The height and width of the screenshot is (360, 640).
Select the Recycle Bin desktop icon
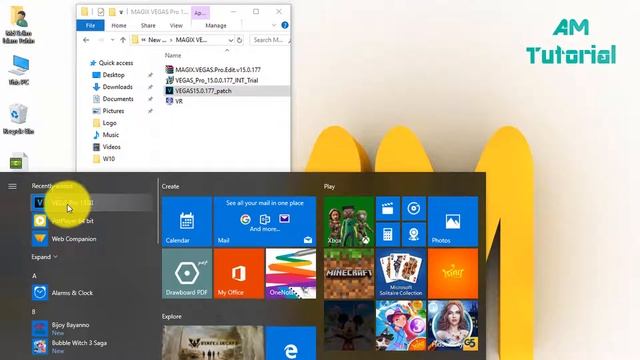coord(18,119)
